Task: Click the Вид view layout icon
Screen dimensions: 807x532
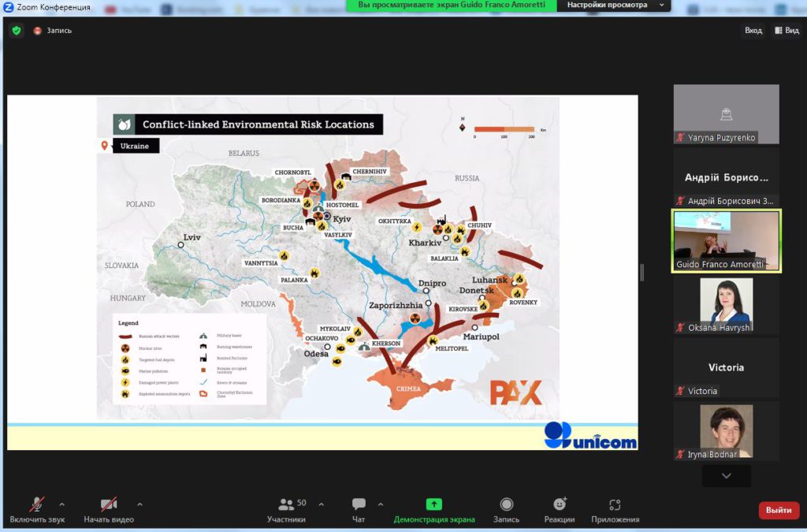Action: (x=785, y=31)
